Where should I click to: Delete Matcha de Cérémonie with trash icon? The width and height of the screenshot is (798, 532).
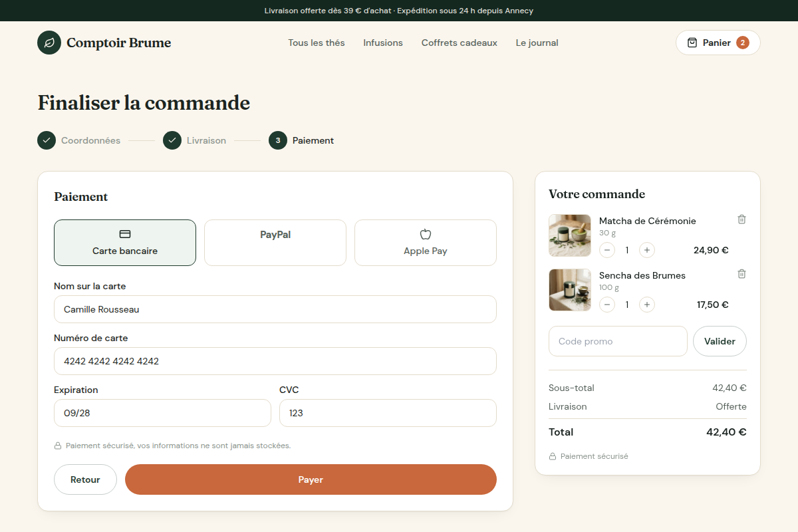[x=742, y=219]
